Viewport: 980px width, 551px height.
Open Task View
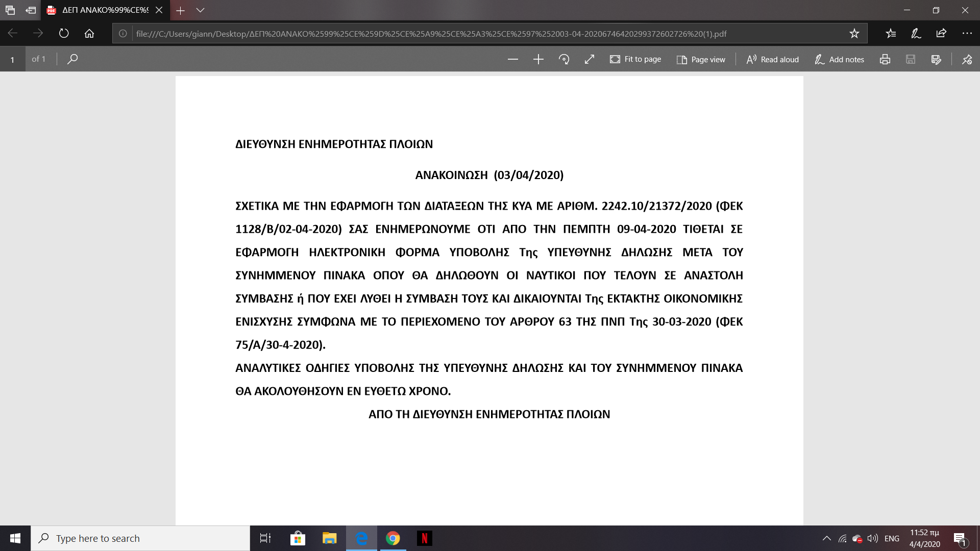click(265, 538)
